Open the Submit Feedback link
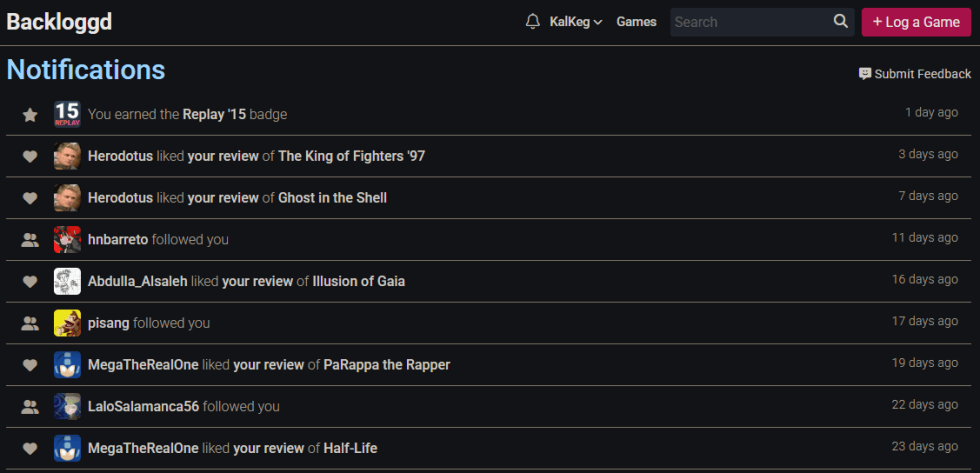Screen dimensions: 980x473 pos(922,74)
